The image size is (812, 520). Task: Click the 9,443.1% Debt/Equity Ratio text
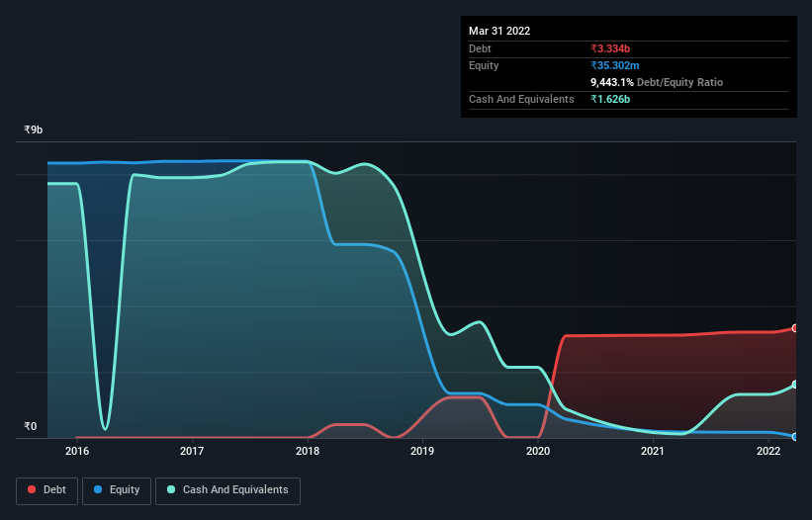[657, 82]
